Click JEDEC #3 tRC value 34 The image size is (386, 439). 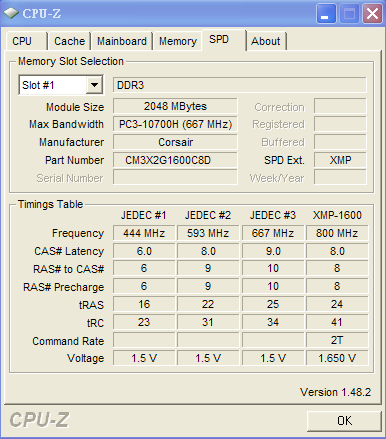pos(273,322)
